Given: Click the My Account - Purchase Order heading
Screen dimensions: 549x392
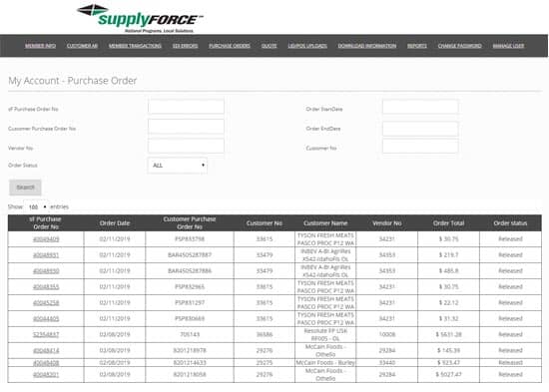Looking at the screenshot, I should tap(73, 81).
